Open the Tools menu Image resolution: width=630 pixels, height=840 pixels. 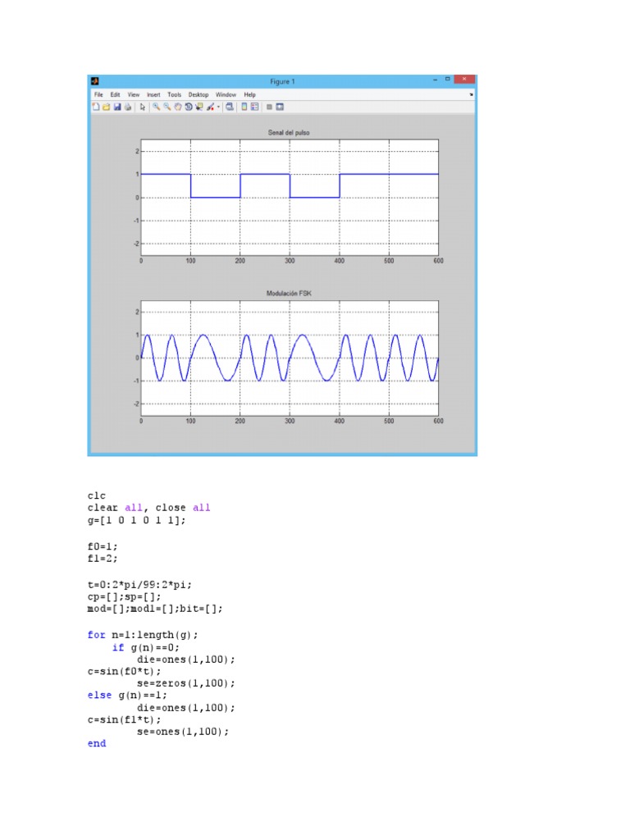pos(175,94)
